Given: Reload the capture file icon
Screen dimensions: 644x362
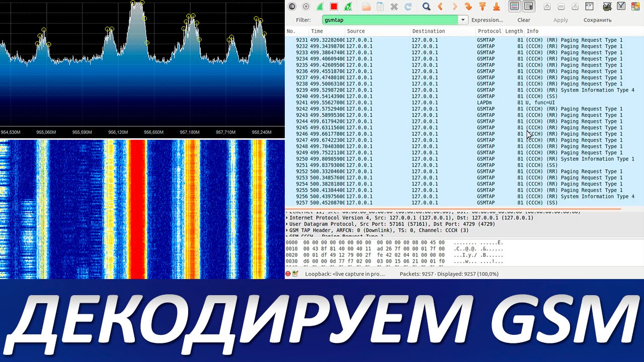Looking at the screenshot, I should click(x=408, y=7).
